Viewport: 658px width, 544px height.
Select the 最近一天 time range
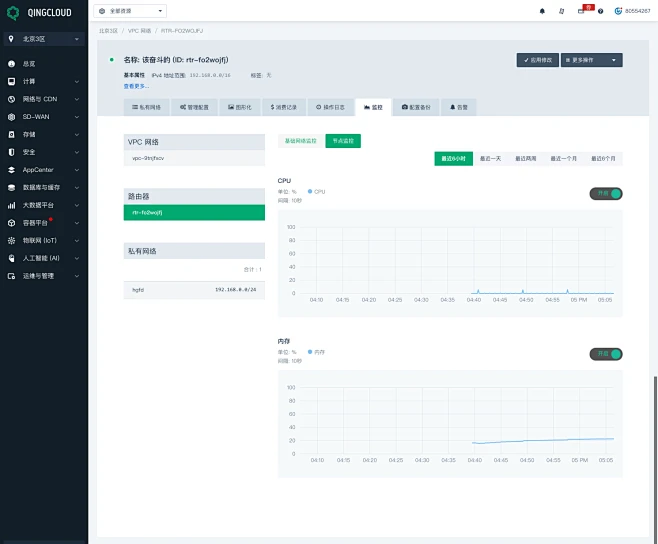pos(490,158)
